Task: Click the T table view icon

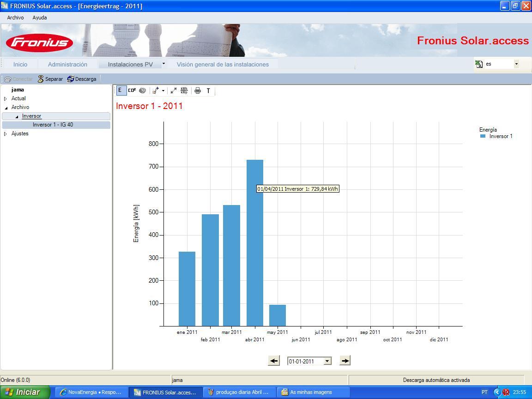Action: (208, 91)
